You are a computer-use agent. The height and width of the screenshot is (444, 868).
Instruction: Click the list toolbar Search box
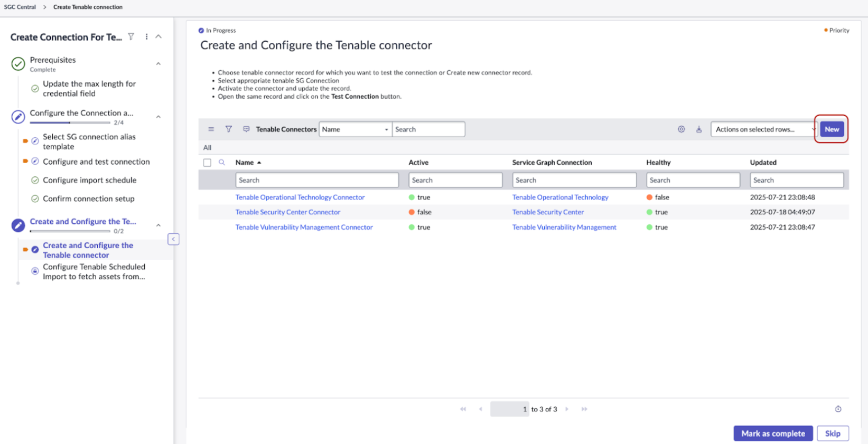[x=428, y=129]
